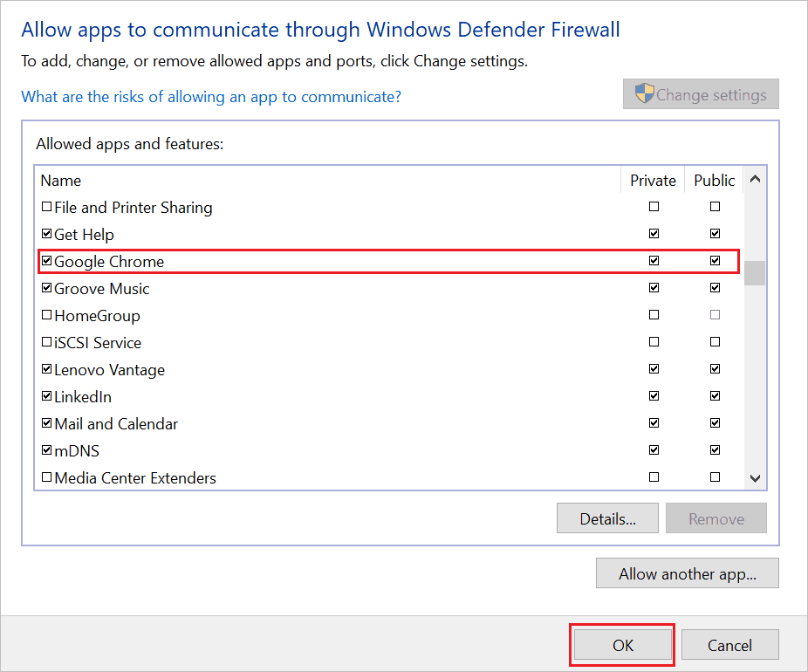Uncheck Google Chrome's Public checkbox
This screenshot has height=672, width=808.
714,260
